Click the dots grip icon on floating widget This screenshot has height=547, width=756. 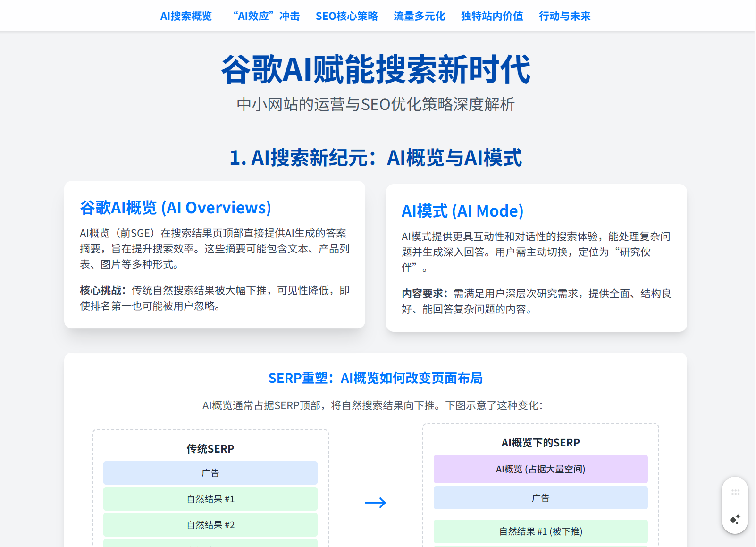(x=735, y=492)
